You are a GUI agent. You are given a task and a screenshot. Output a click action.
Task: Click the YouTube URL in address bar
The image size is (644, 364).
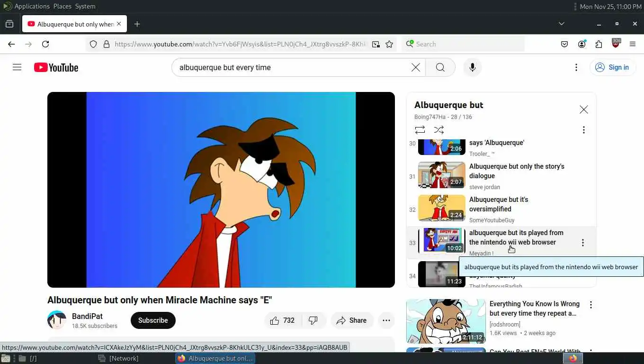pyautogui.click(x=241, y=44)
